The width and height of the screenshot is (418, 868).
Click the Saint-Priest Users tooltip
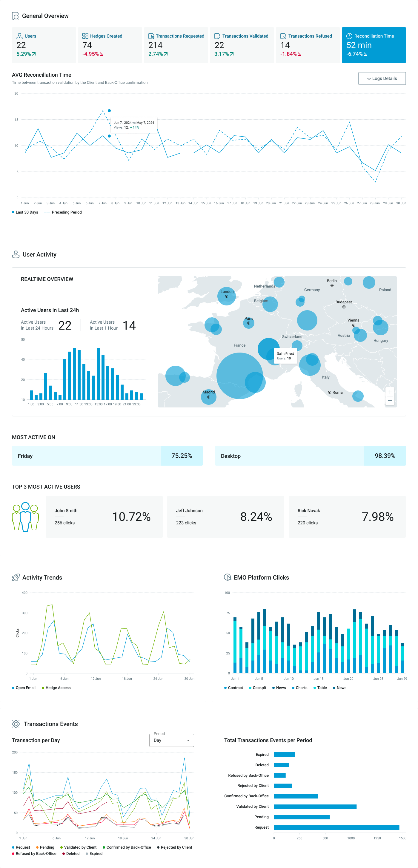tap(285, 356)
